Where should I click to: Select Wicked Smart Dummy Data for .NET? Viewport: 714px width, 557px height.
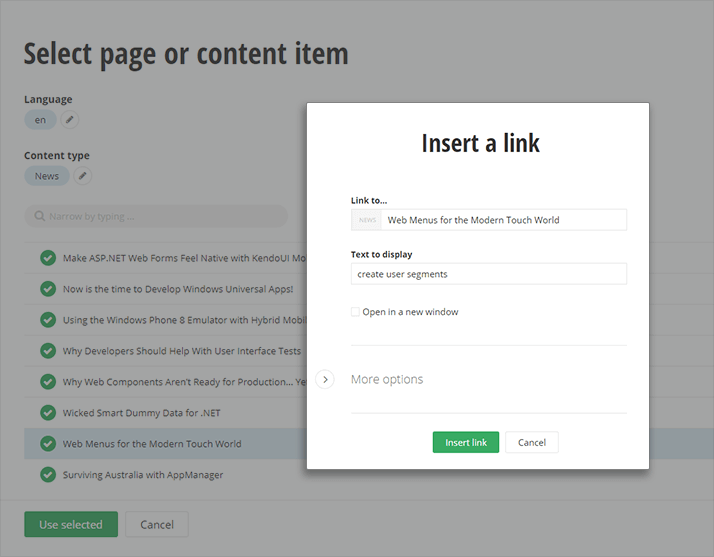(x=165, y=413)
